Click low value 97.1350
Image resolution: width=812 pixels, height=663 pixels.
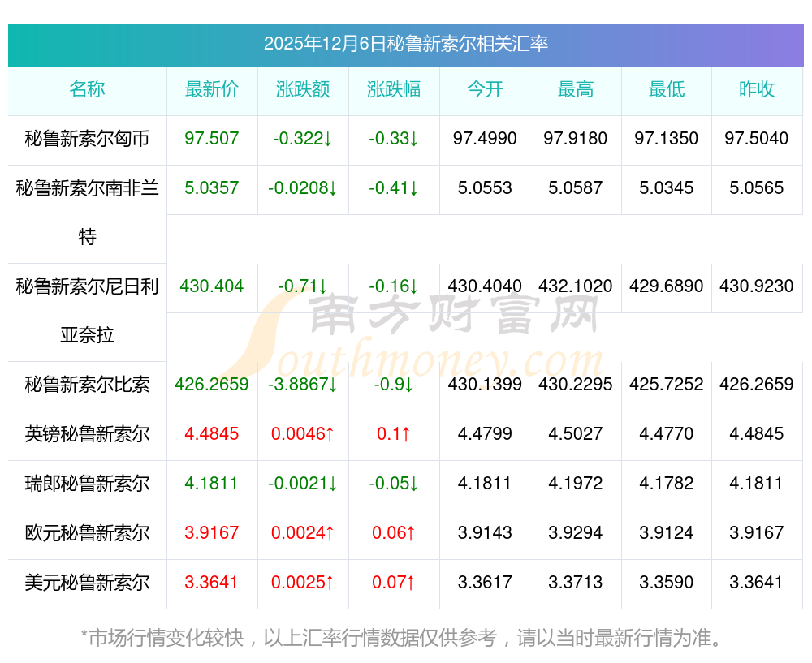coord(667,139)
